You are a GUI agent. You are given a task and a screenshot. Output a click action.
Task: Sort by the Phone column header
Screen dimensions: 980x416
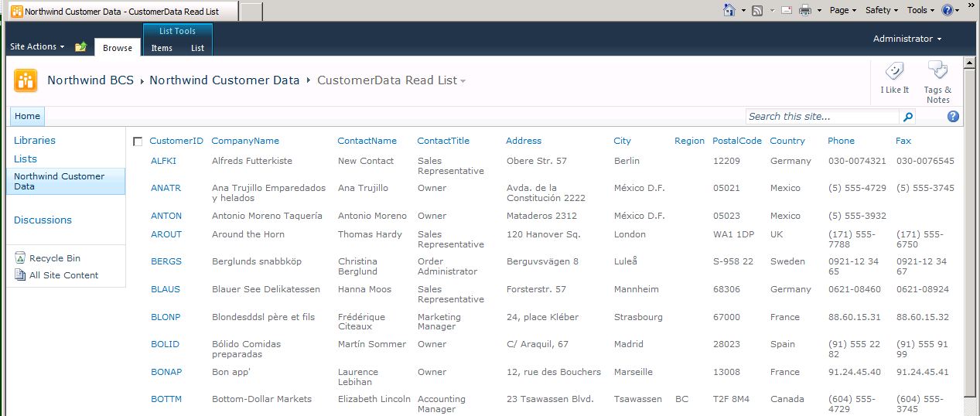coord(841,141)
